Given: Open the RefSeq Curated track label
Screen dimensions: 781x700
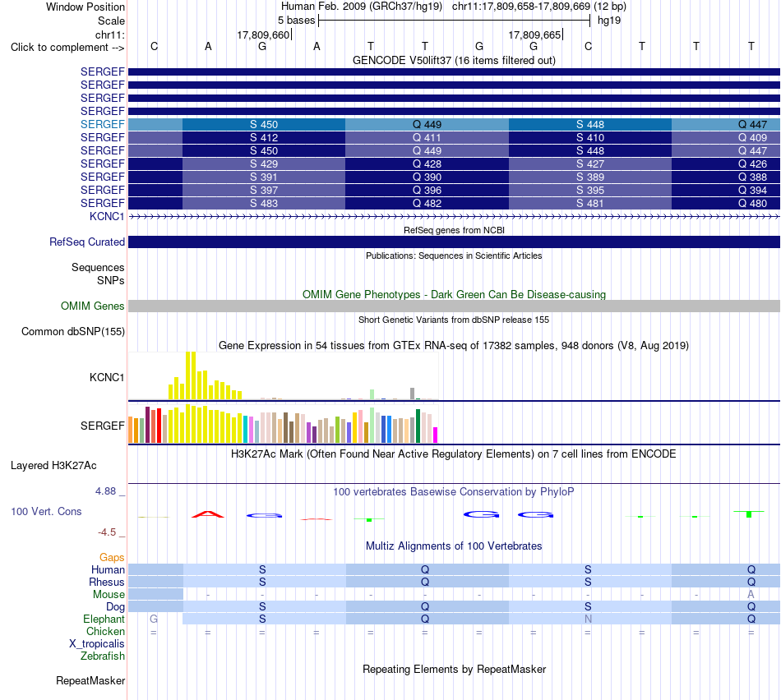Looking at the screenshot, I should pos(86,242).
